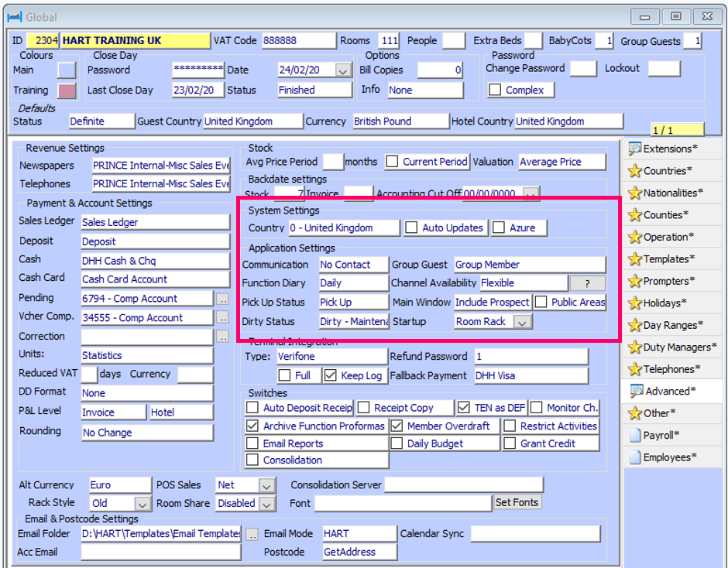Click the Fallback Payment DHH Visa field
Viewport: 728px width, 568px height.
pyautogui.click(x=531, y=375)
